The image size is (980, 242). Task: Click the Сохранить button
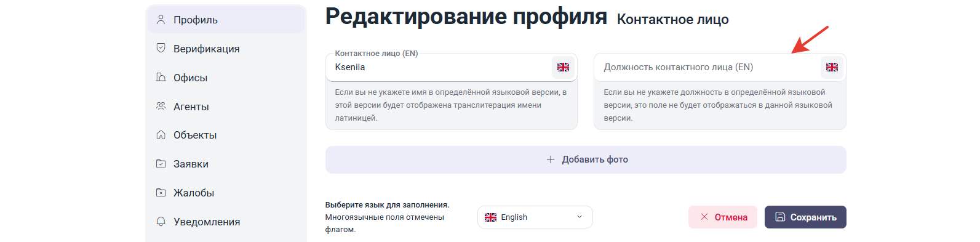coord(805,217)
